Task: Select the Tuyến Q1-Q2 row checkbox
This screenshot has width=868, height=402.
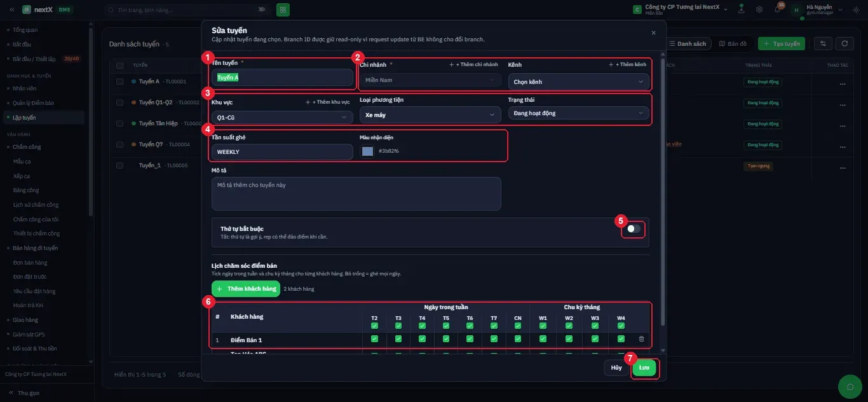Action: 119,102
